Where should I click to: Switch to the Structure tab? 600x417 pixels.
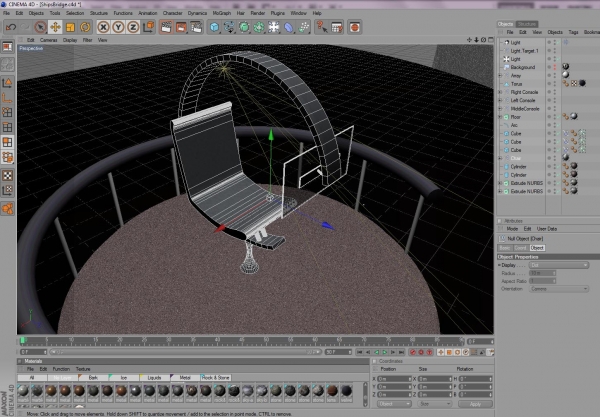pos(527,24)
